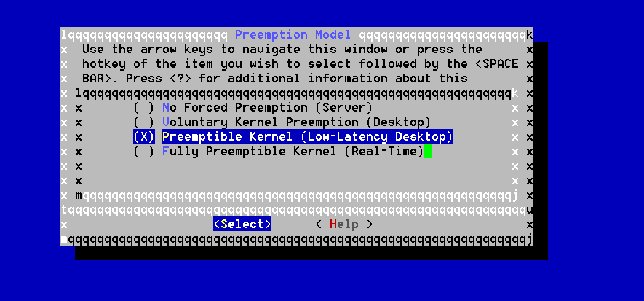Pick the Voluntary Kernel Preemption (Desktop) entry
644x301 pixels.
(x=297, y=122)
